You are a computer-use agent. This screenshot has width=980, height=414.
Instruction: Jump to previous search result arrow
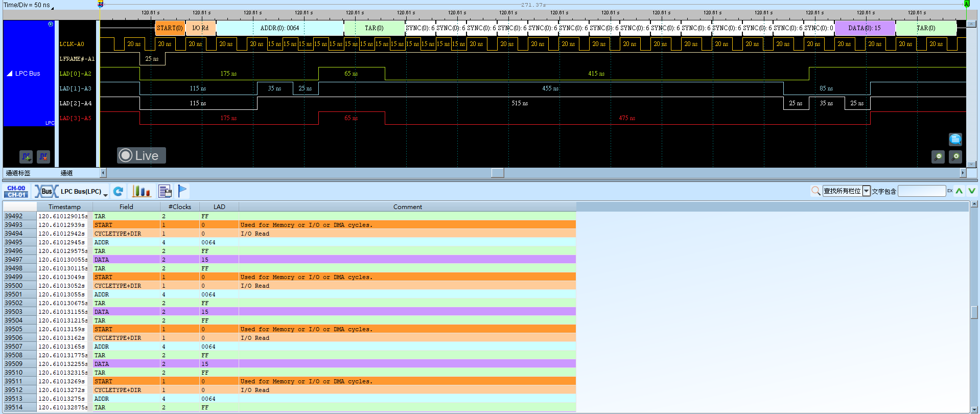coord(960,191)
